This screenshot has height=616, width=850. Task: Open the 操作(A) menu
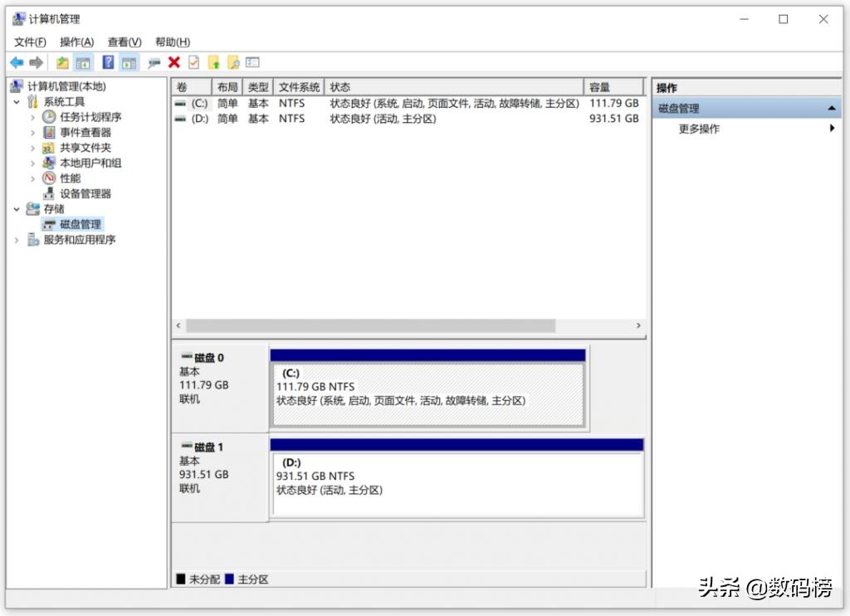[x=76, y=42]
